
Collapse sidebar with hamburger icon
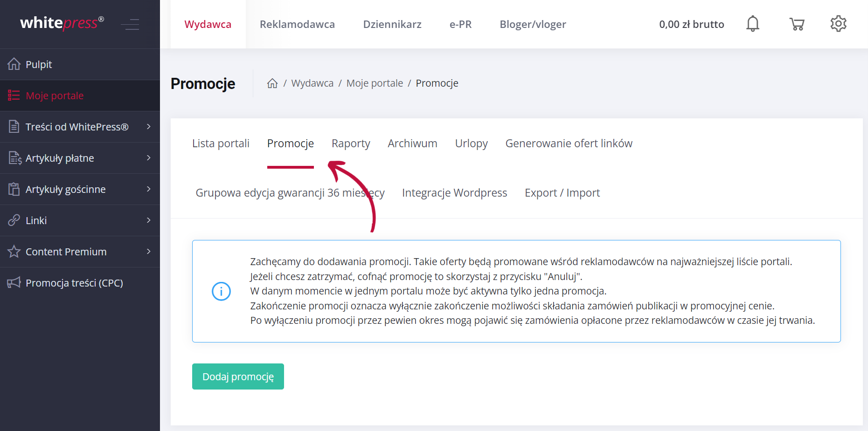(130, 24)
